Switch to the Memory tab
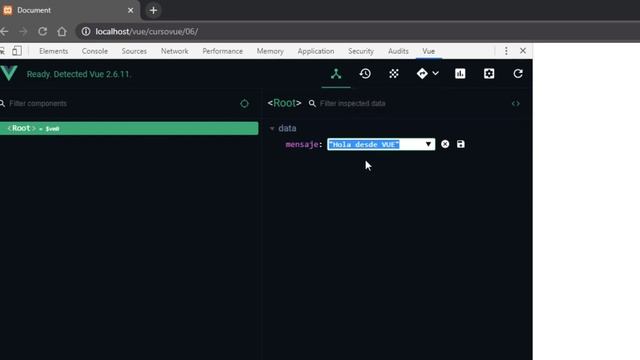640x360 pixels. click(270, 51)
